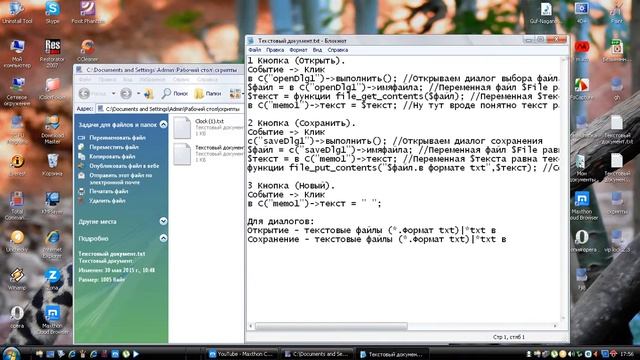
Task: Open the Файл menu in Notepad
Action: 255,50
